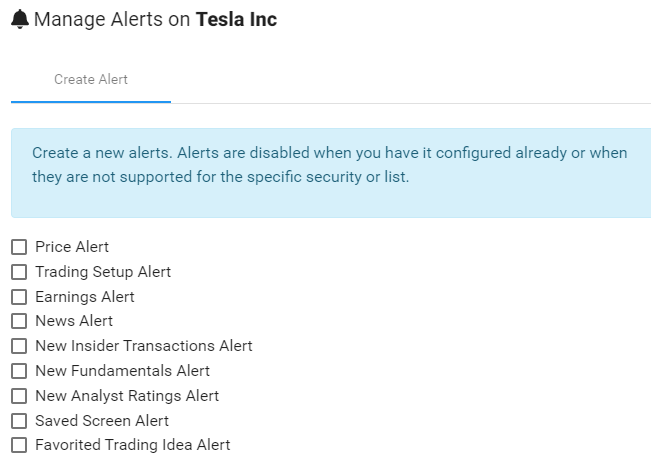Click the 'Price Alert' label text
Screen dimensions: 651x472
coord(72,247)
